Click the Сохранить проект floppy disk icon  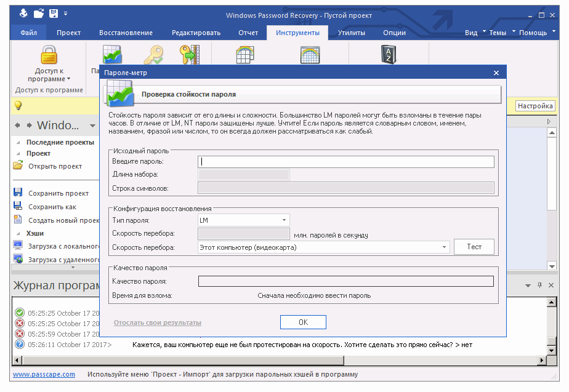18,192
